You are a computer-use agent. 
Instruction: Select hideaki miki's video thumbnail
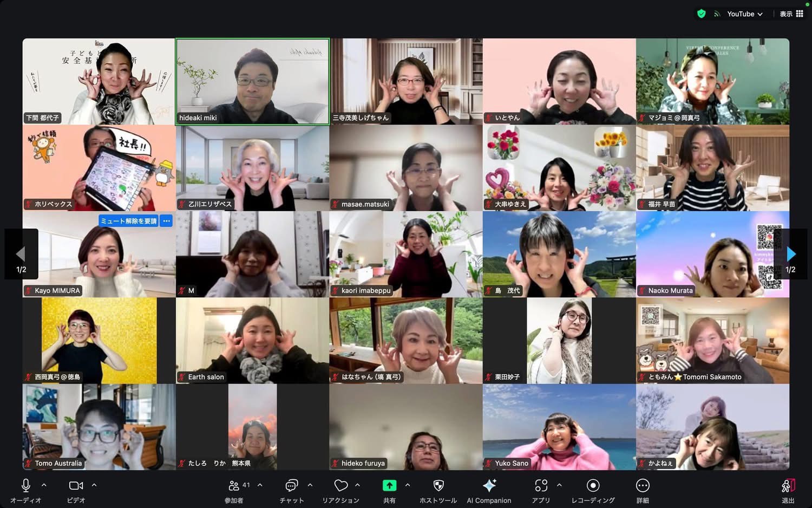252,81
